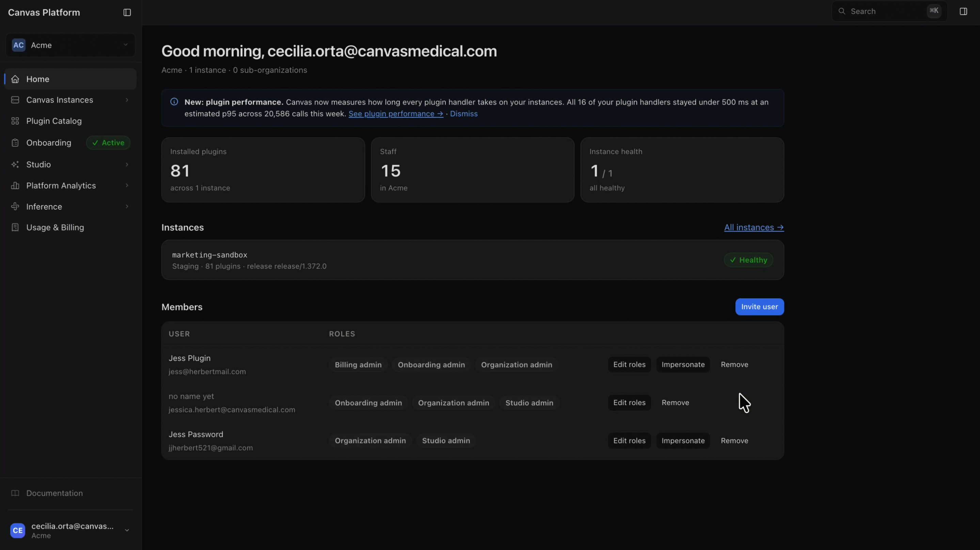The width and height of the screenshot is (980, 550).
Task: Click the CE user avatar
Action: point(18,530)
